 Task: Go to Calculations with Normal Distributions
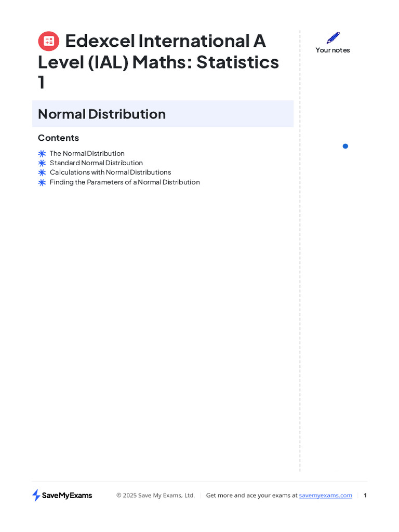pos(110,172)
